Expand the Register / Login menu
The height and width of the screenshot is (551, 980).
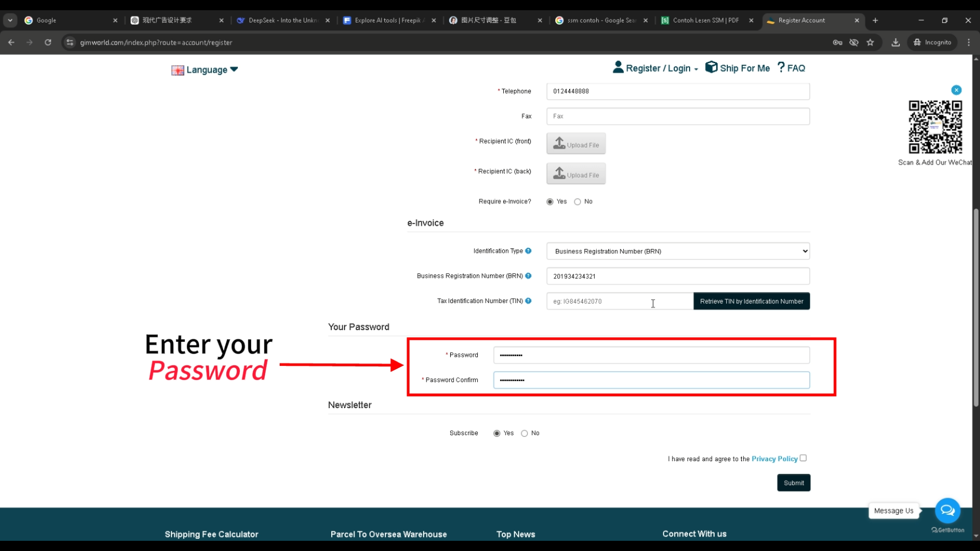pos(658,68)
